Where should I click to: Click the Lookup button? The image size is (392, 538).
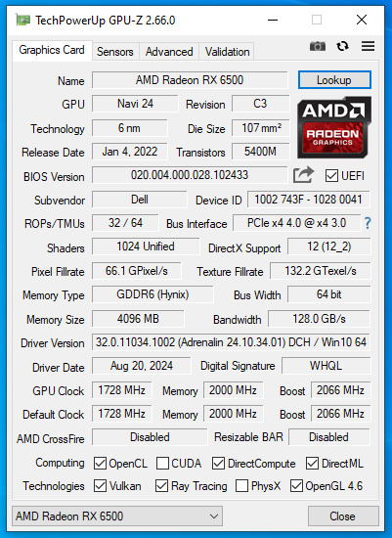pyautogui.click(x=334, y=80)
